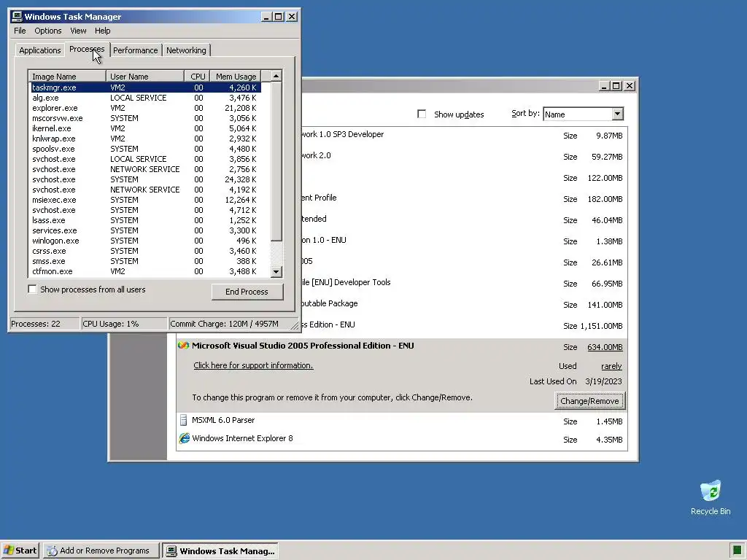Screen dimensions: 747x560
Task: Click the Processes: 22 status entry
Action: click(x=44, y=324)
